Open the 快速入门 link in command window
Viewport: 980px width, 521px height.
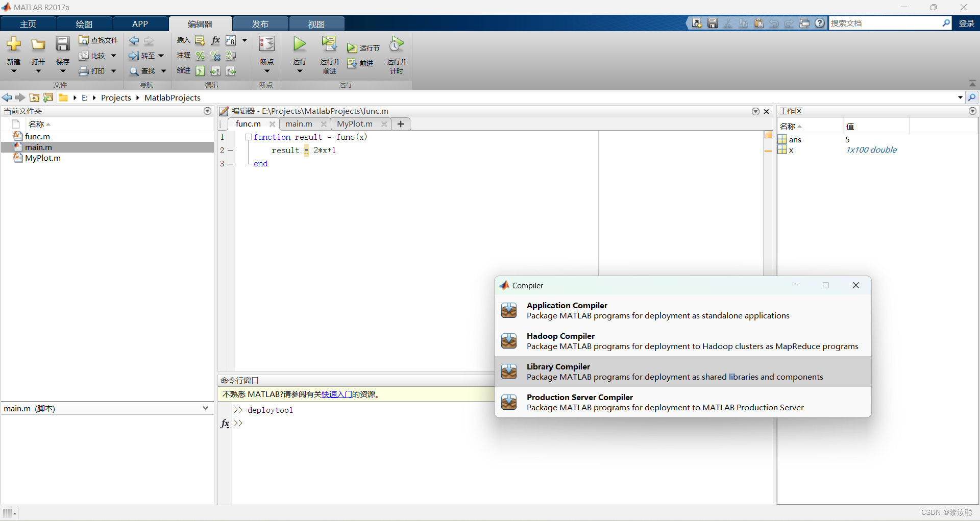[337, 394]
